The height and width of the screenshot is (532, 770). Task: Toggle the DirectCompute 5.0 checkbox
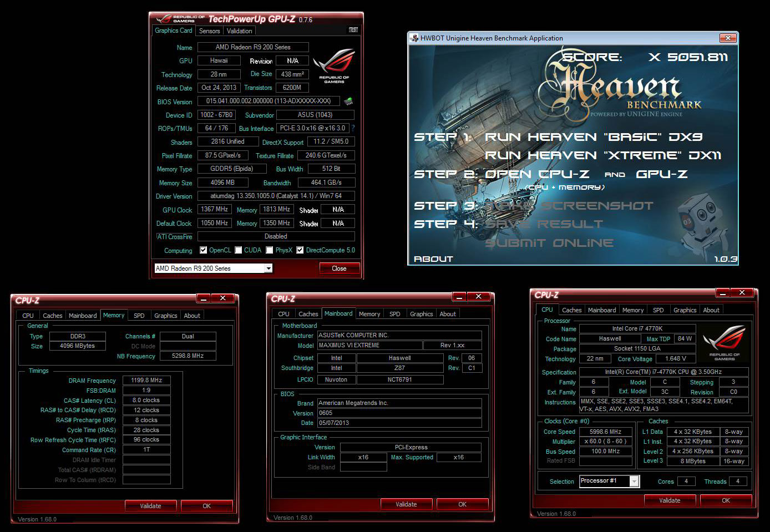300,250
